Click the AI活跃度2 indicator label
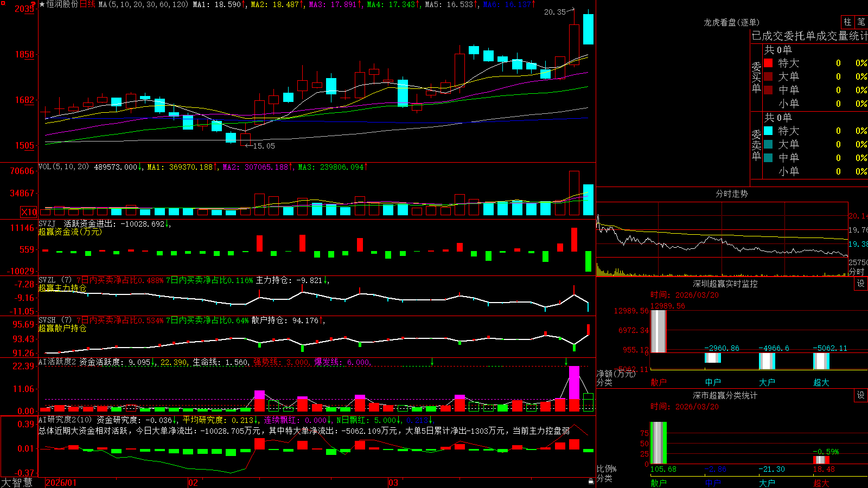 pyautogui.click(x=58, y=362)
